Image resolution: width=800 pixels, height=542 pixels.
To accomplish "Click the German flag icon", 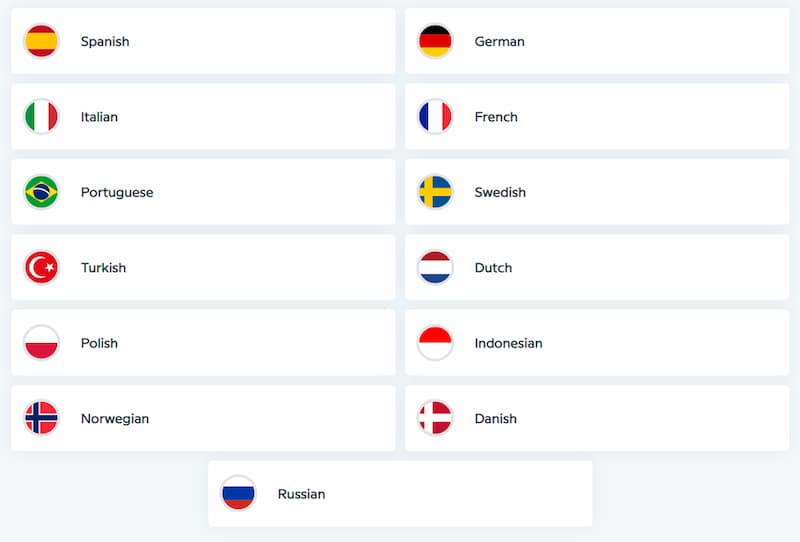I will 435,41.
